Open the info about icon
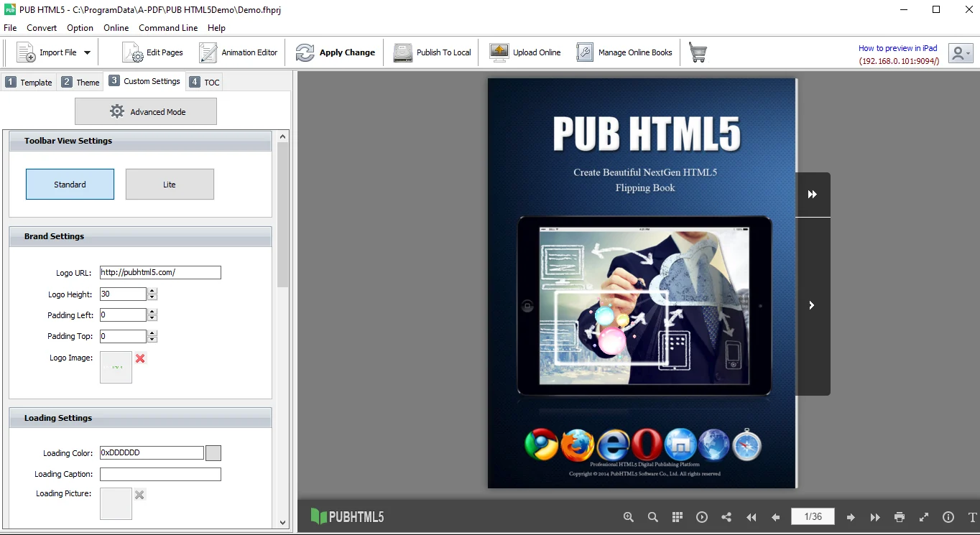Image resolution: width=980 pixels, height=535 pixels. [948, 517]
